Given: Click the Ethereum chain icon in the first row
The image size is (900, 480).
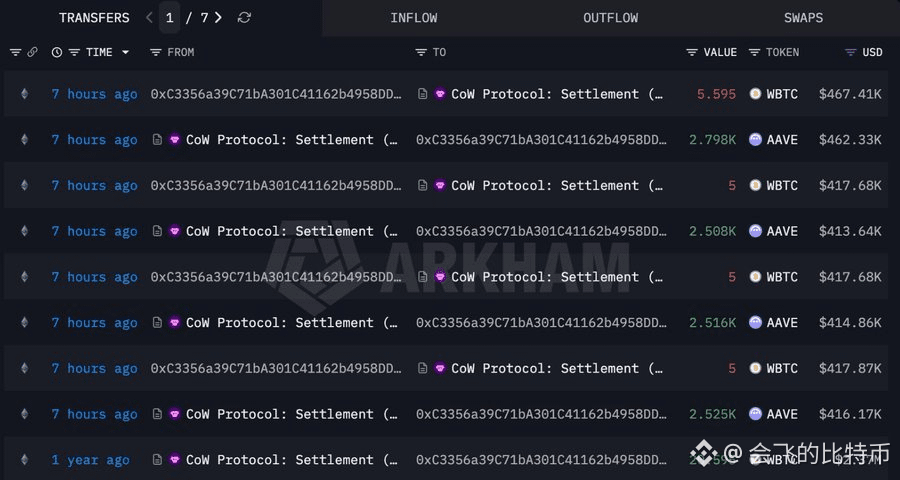Looking at the screenshot, I should coord(24,94).
